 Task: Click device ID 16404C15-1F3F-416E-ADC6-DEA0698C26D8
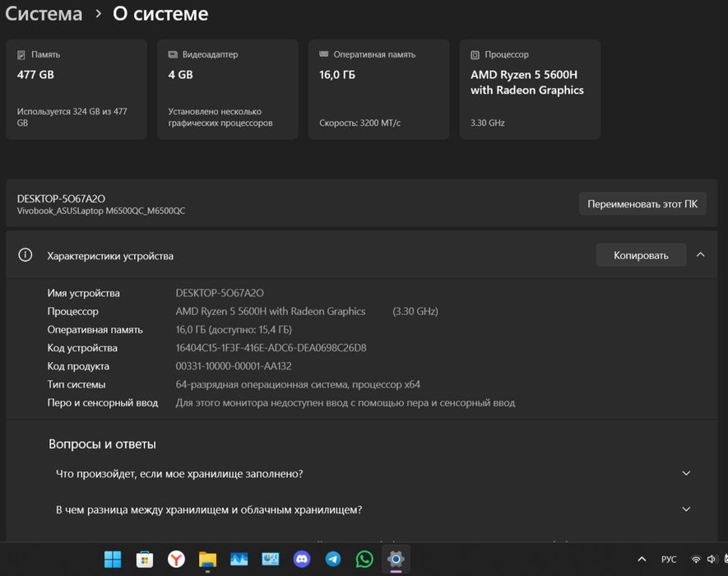pyautogui.click(x=271, y=348)
